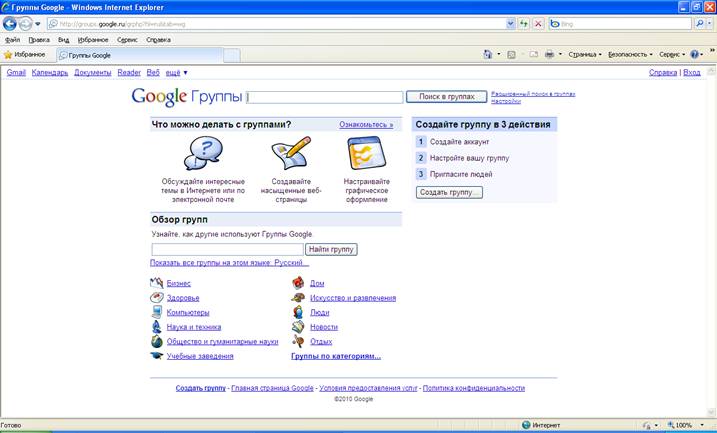Open the Безопасность command bar dropdown
Image resolution: width=717 pixels, height=433 pixels.
[x=630, y=55]
